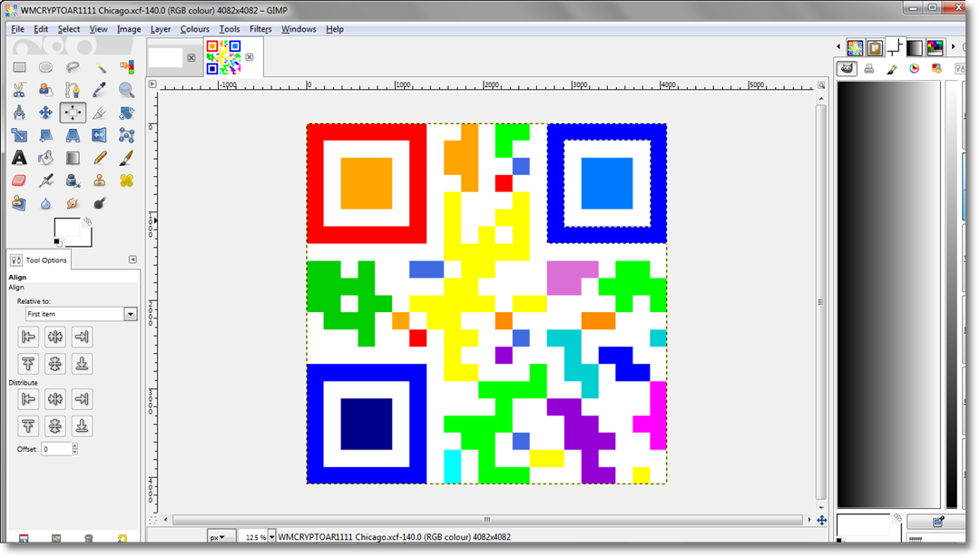The width and height of the screenshot is (980, 558).
Task: Select the Airbrush tool
Action: pos(45,181)
